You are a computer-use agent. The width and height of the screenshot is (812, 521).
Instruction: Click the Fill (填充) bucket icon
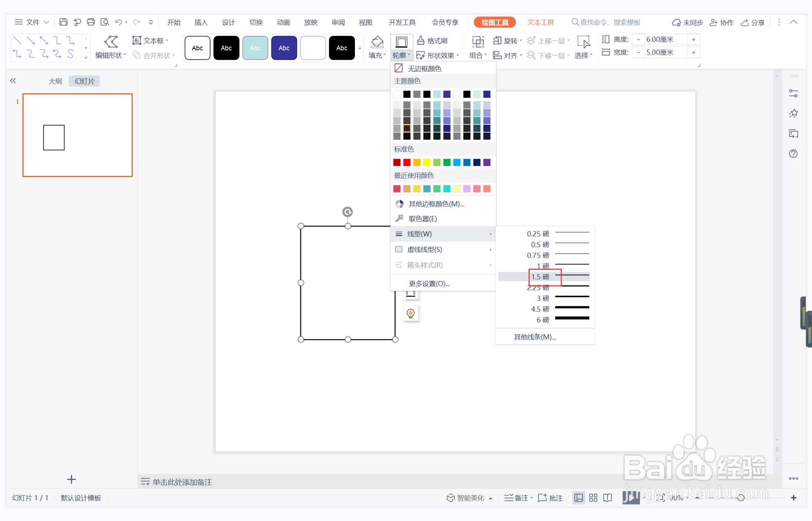pyautogui.click(x=377, y=42)
